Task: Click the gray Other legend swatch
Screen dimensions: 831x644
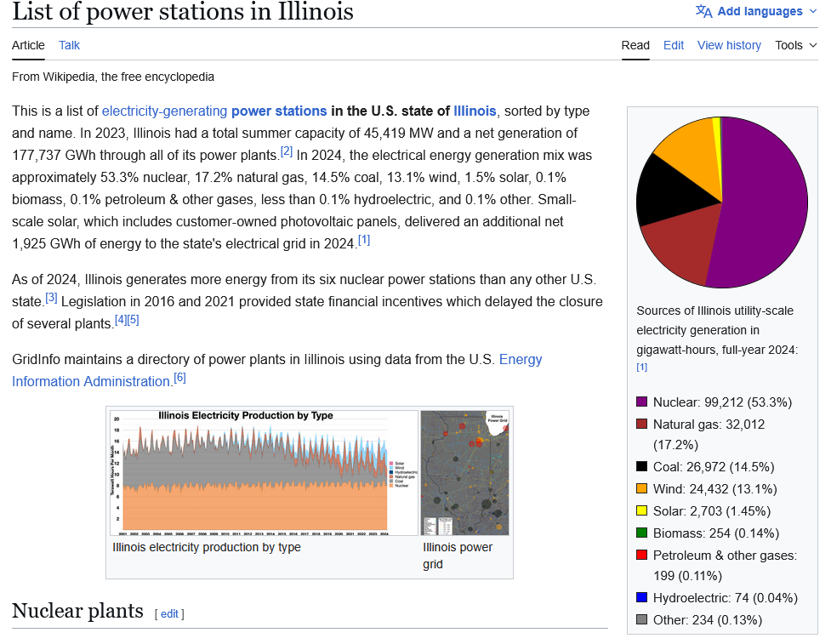Action: [x=642, y=619]
